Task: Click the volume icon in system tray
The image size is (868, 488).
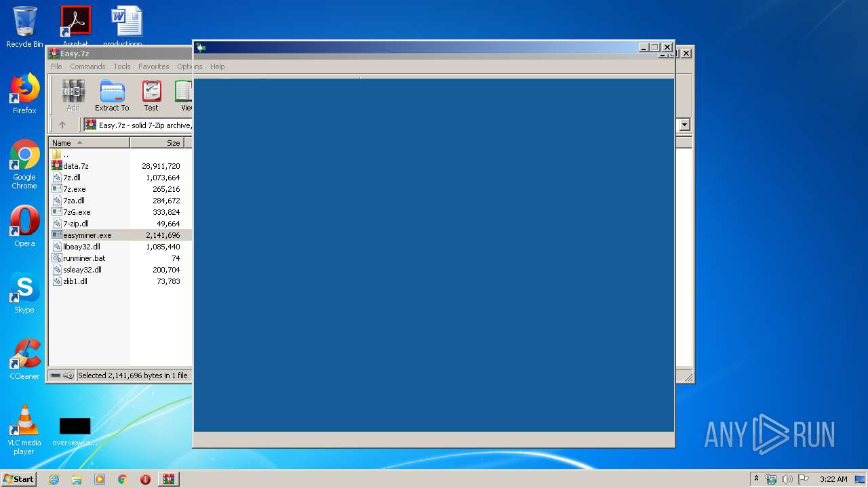Action: [787, 479]
